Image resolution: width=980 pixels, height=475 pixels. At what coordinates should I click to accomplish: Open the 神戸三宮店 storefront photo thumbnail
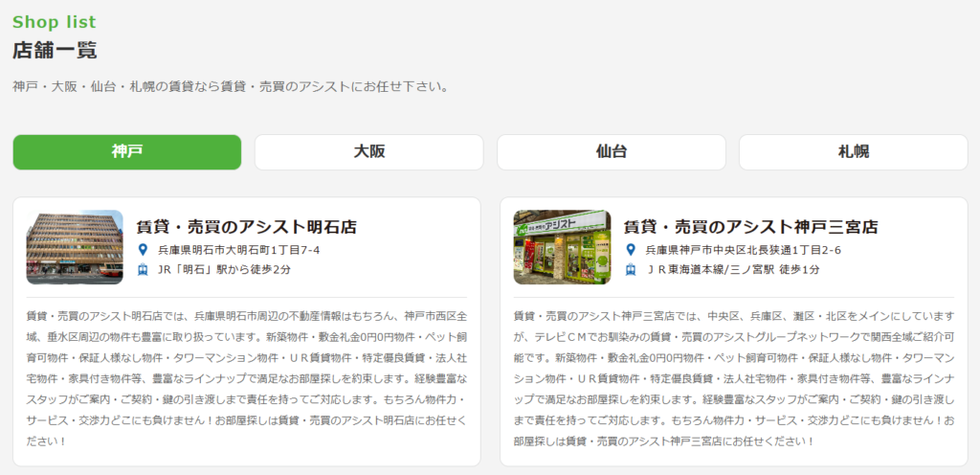click(562, 247)
